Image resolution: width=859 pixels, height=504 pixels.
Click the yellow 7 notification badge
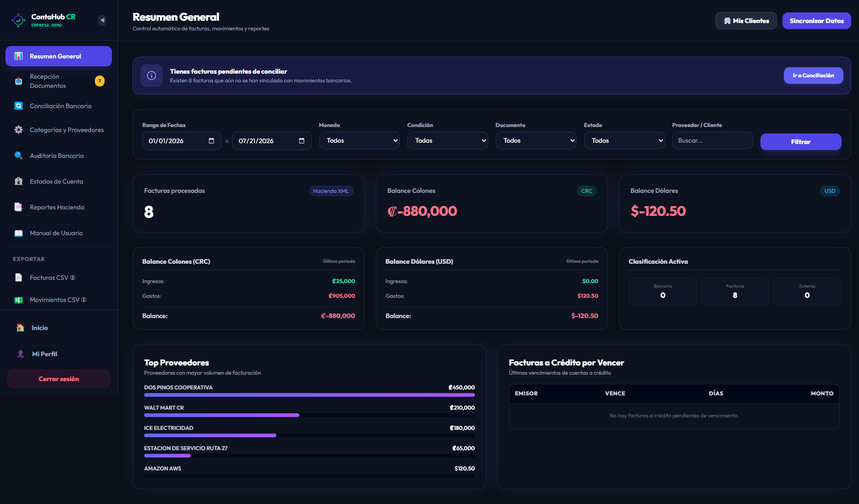(99, 81)
